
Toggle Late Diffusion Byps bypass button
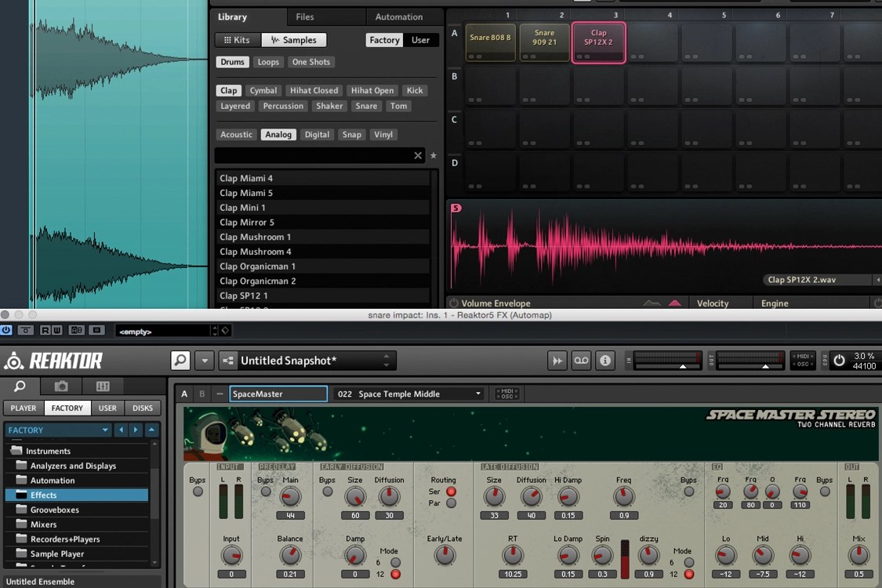[689, 492]
